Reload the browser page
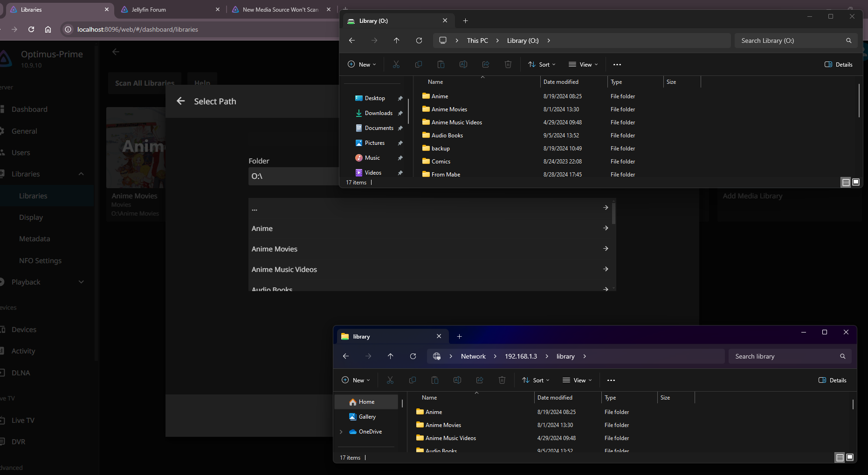868x475 pixels. (x=31, y=29)
